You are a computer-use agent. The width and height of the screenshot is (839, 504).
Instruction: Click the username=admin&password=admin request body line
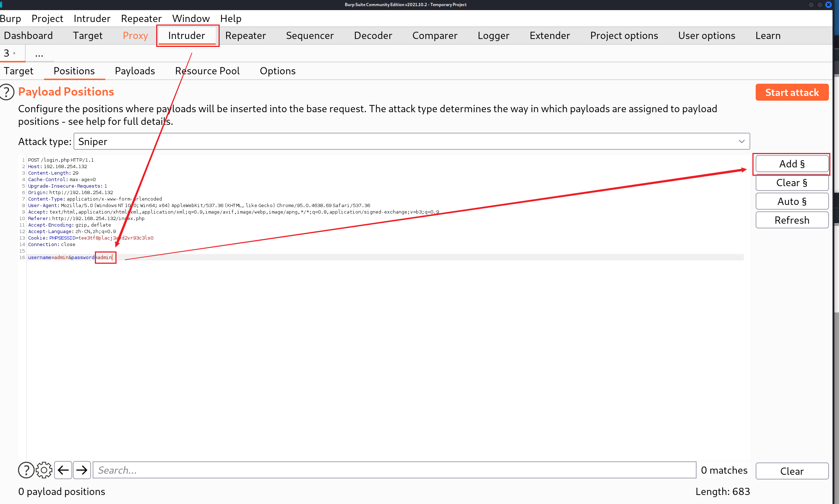pos(70,257)
